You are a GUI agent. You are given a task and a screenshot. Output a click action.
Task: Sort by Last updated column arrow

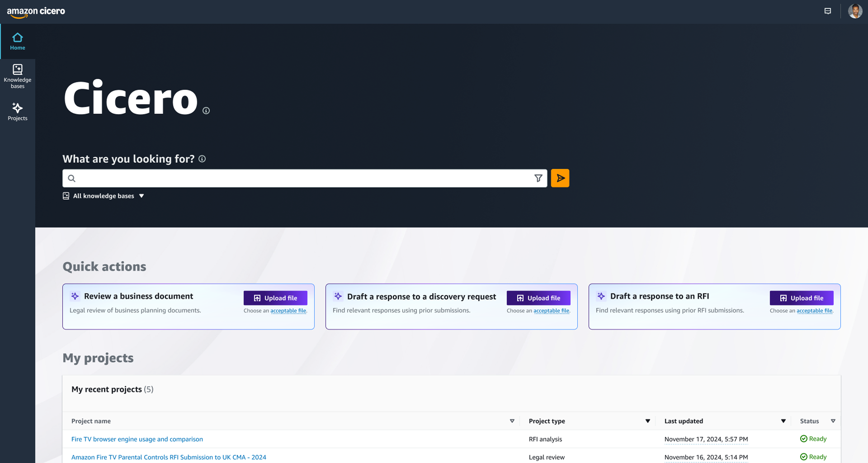[x=783, y=421]
